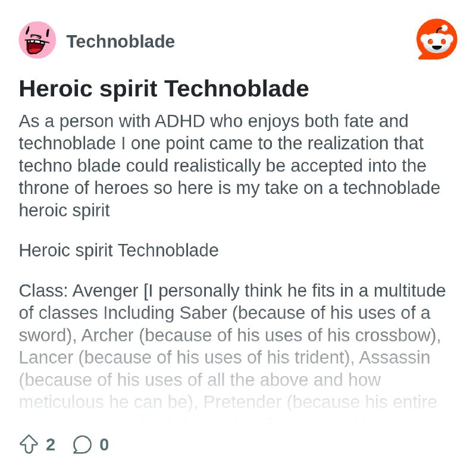Click the 'Saber' class mention in the post

tap(203, 313)
